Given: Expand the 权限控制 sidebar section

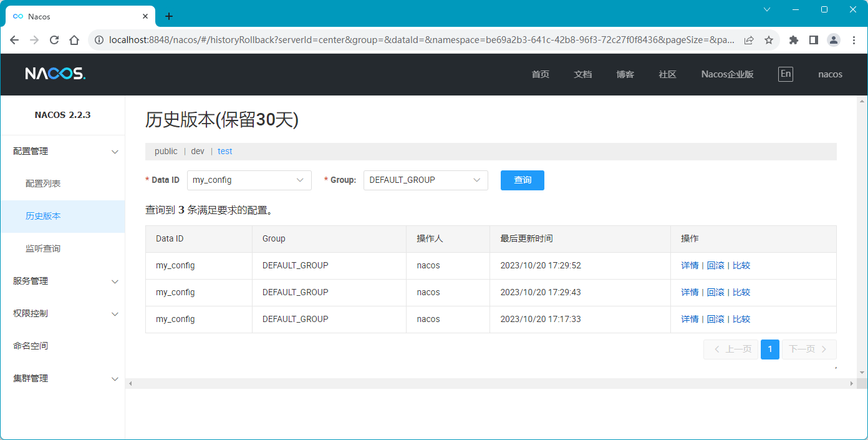Looking at the screenshot, I should [62, 313].
